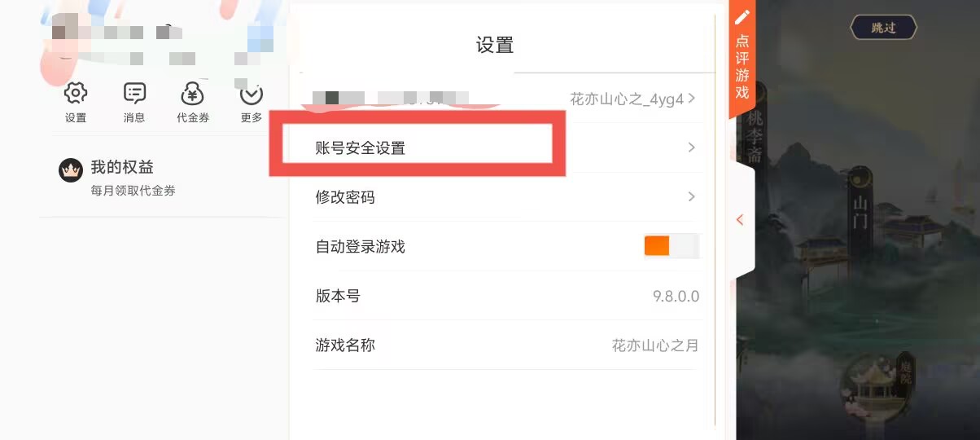Open the 消息 message icon
Viewport: 980px width, 440px height.
134,93
